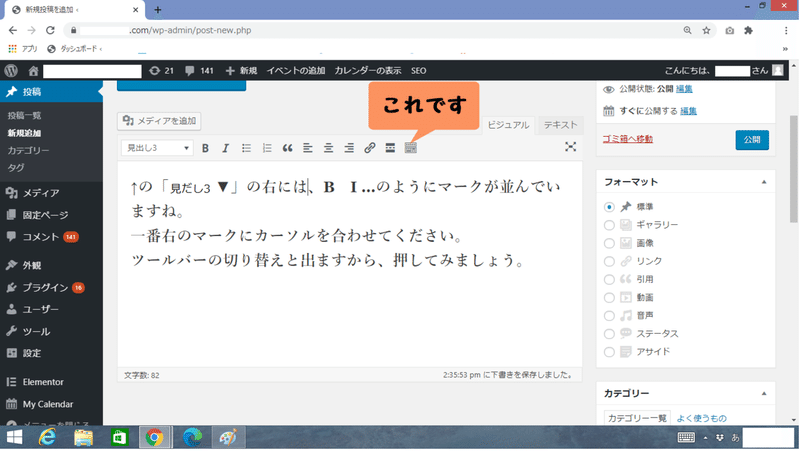Switch to the テキスト editor tab
This screenshot has height=451, width=800.
click(x=560, y=125)
